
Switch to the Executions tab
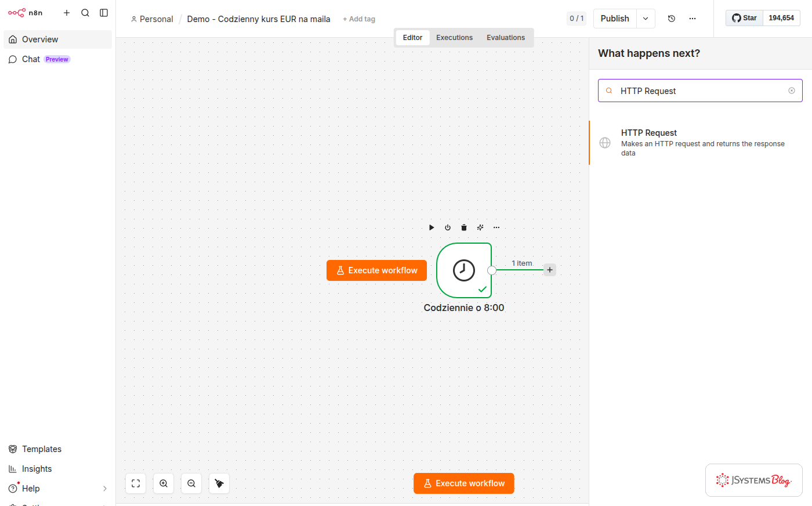(x=454, y=38)
